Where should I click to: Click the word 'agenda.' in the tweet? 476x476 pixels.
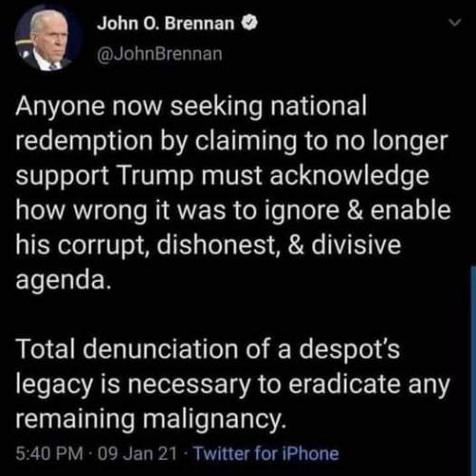[64, 282]
